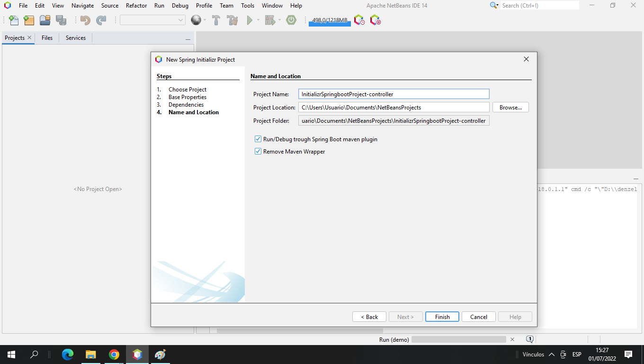
Task: Click the Search (Ctrl+I) box
Action: coord(540,6)
